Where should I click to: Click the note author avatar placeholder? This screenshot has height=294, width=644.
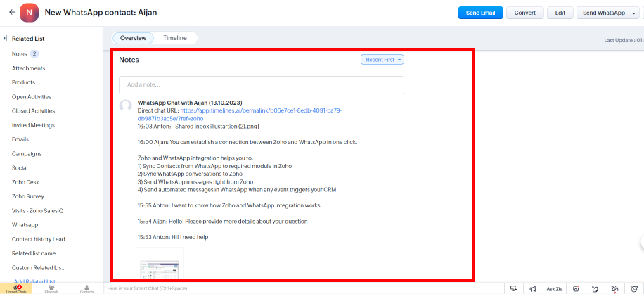point(125,106)
